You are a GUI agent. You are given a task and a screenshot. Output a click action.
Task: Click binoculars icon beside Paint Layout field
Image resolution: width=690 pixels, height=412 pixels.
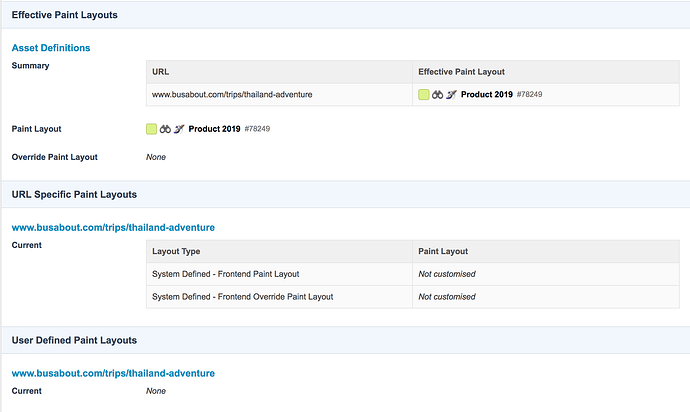[165, 129]
